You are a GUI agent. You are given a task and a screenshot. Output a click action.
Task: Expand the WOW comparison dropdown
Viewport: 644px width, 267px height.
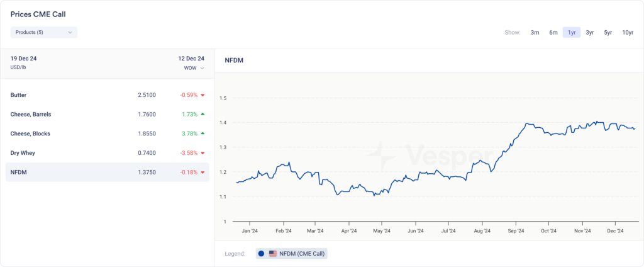click(194, 68)
